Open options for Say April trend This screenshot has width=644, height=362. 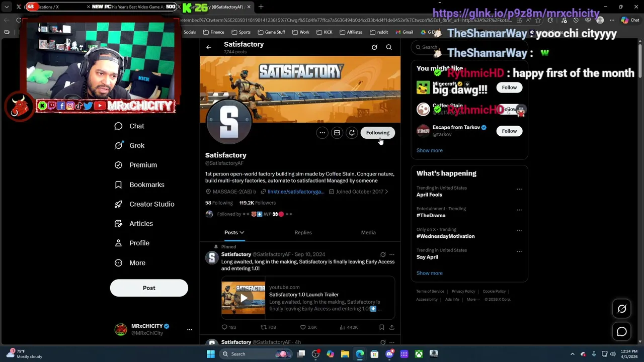(519, 252)
